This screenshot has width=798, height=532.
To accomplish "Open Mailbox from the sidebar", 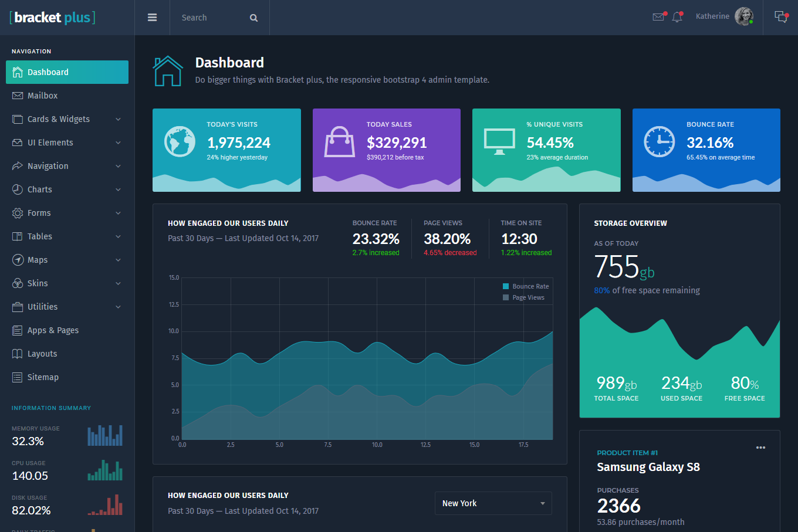I will tap(42, 96).
